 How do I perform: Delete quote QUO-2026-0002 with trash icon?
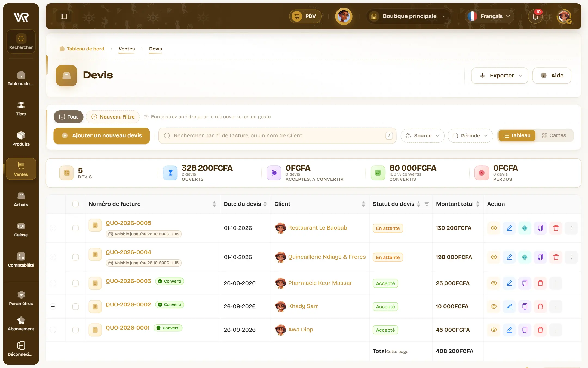(540, 306)
